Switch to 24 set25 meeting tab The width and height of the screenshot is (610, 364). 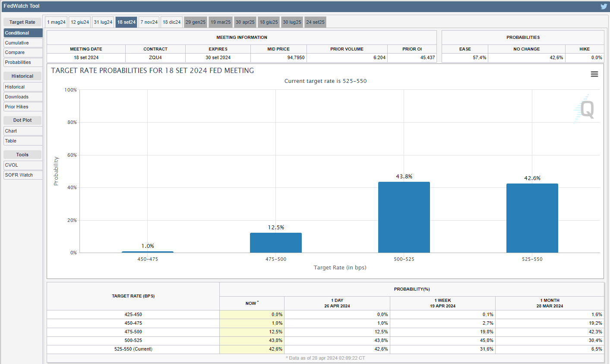coord(315,22)
